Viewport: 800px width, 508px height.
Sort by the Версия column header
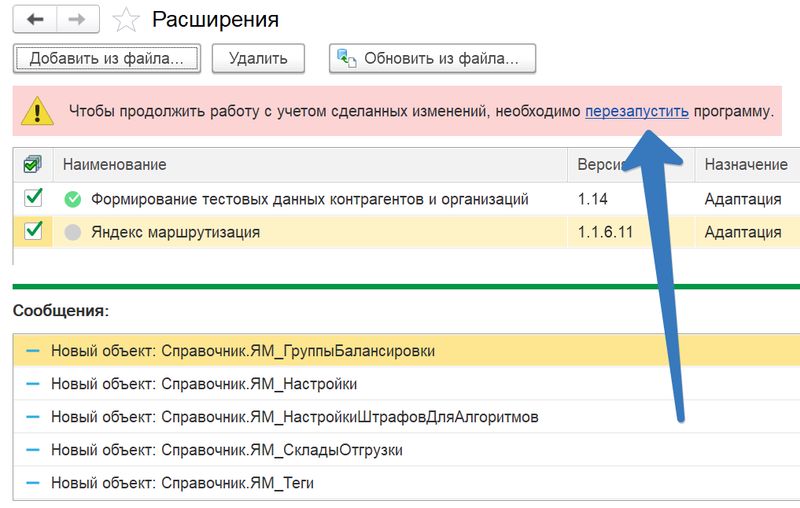[631, 164]
